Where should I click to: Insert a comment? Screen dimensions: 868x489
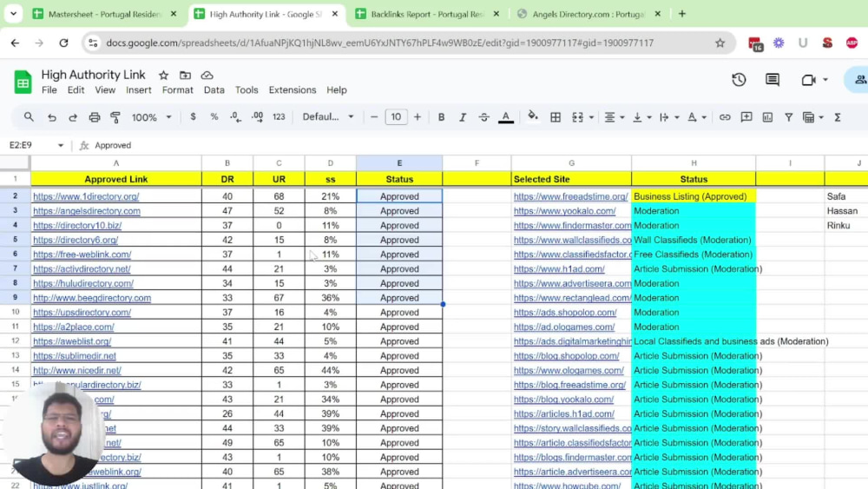746,117
